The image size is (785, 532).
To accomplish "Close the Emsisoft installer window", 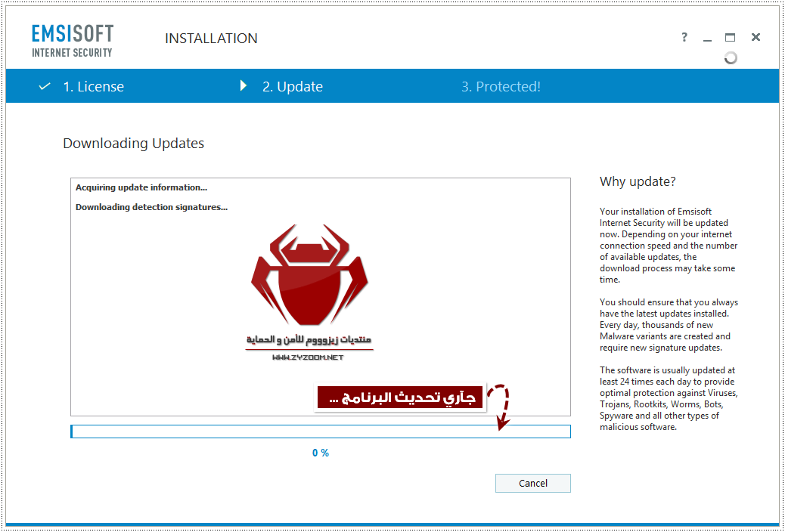I will (x=756, y=37).
